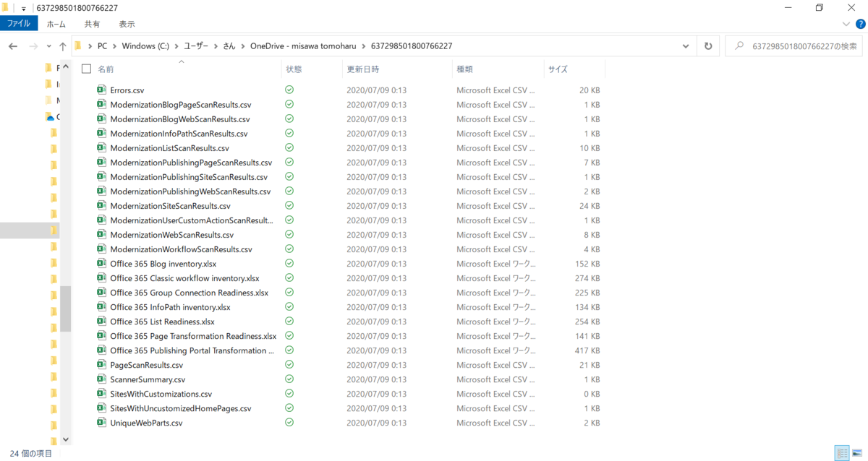
Task: Expand chevron after OneDrive - misawa tomoharu
Action: pyautogui.click(x=364, y=46)
